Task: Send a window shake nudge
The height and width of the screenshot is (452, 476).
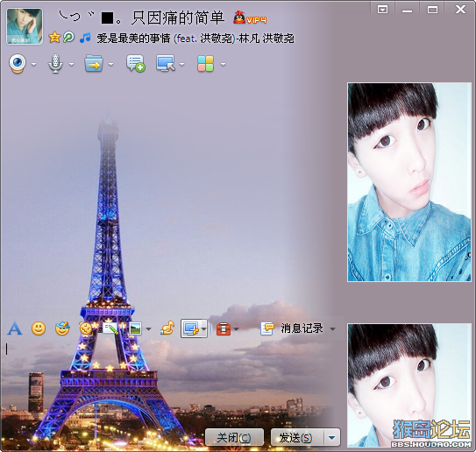Action: pos(86,328)
